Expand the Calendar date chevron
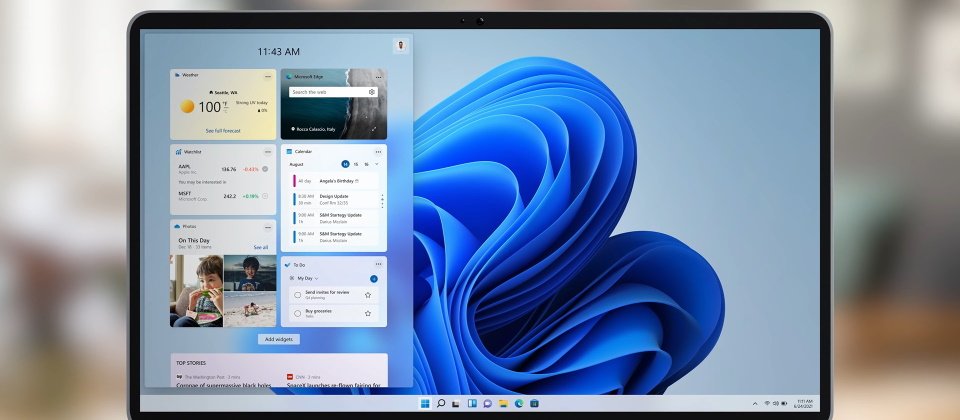Image resolution: width=960 pixels, height=420 pixels. [377, 164]
